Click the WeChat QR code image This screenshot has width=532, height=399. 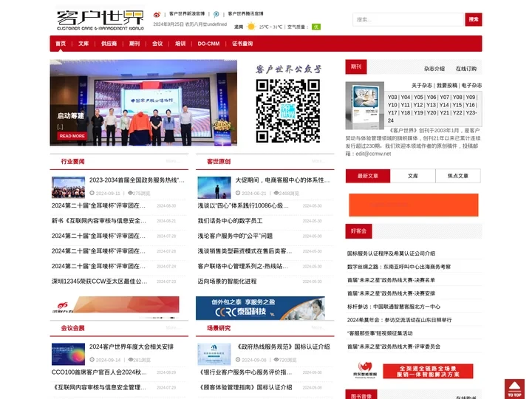(287, 111)
